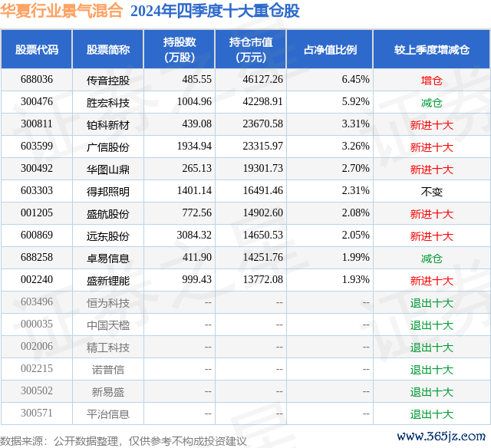Select stock code 300571
Viewport: 491px width, 448px height.
pos(37,413)
